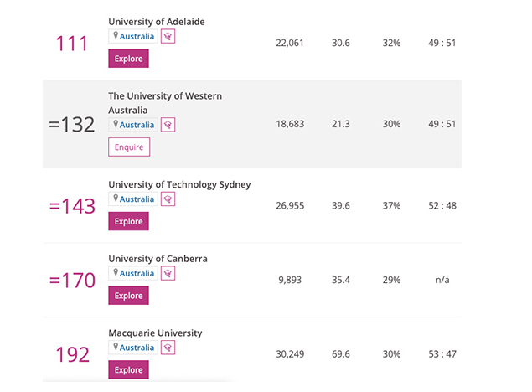The width and height of the screenshot is (532, 392).
Task: Click location pin icon in Macquarie University row
Action: (x=116, y=348)
